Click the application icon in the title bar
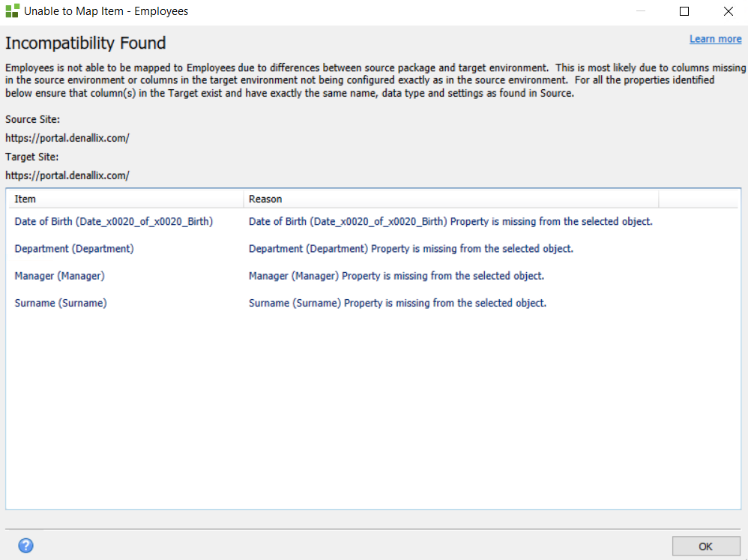 pyautogui.click(x=12, y=11)
